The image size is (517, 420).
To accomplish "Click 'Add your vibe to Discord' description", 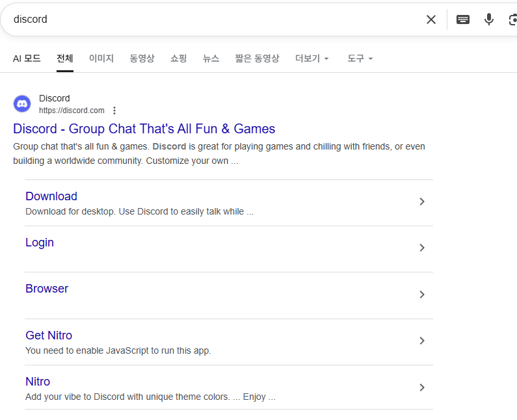I will click(150, 397).
